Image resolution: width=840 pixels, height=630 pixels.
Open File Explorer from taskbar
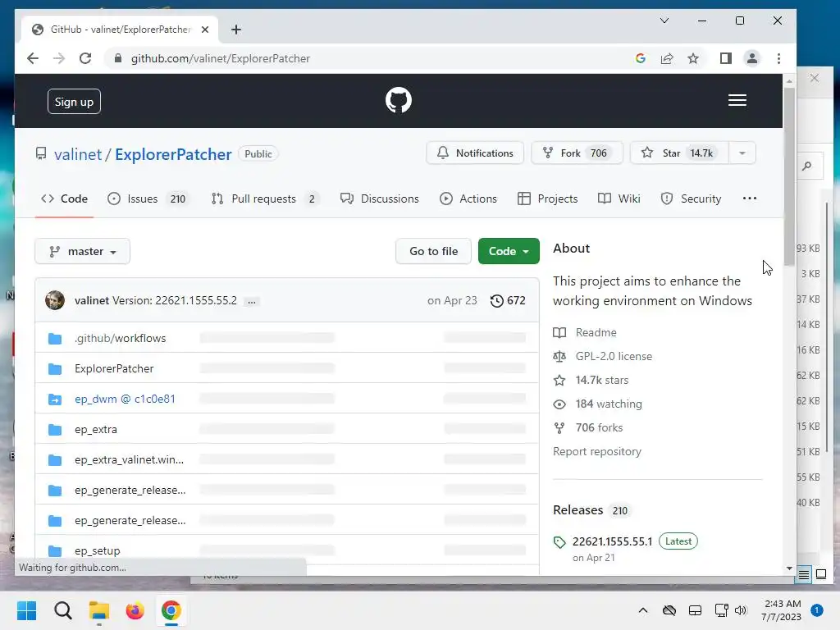click(x=99, y=610)
